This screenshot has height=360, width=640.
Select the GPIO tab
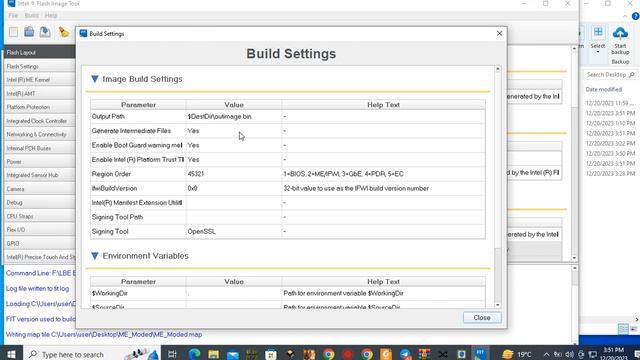40,244
